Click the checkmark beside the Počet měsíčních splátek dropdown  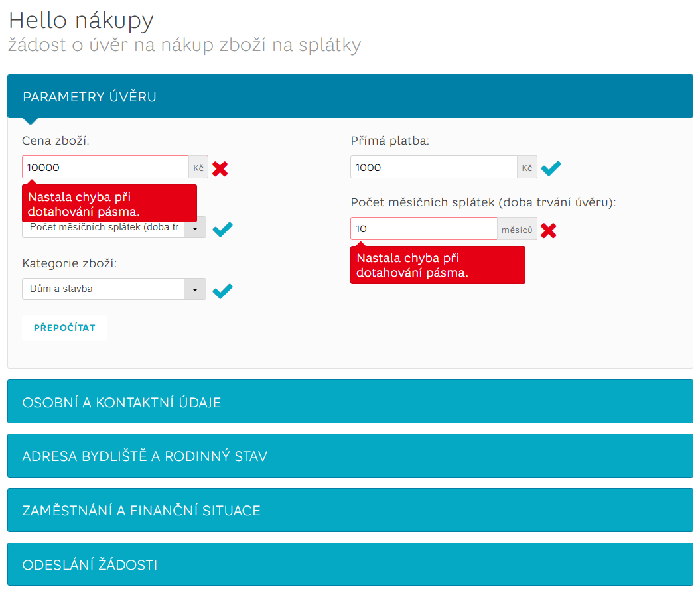(222, 230)
